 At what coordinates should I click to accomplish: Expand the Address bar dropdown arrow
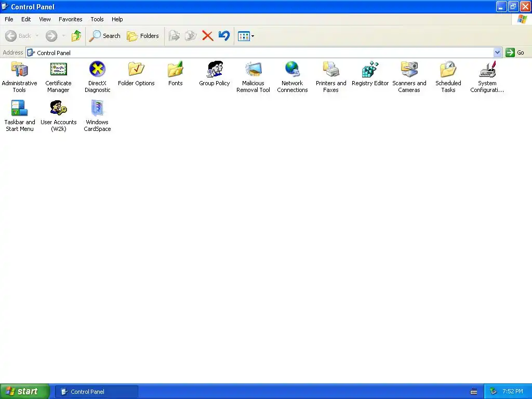point(497,52)
